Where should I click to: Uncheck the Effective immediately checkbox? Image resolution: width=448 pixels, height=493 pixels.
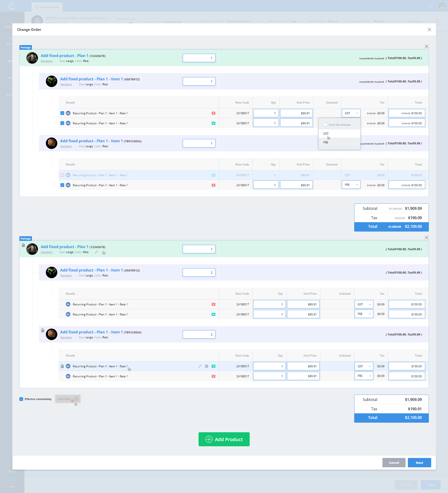[x=21, y=399]
